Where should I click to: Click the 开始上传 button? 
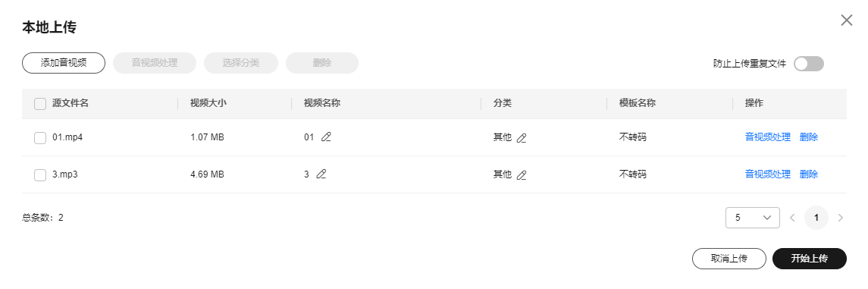pyautogui.click(x=810, y=259)
